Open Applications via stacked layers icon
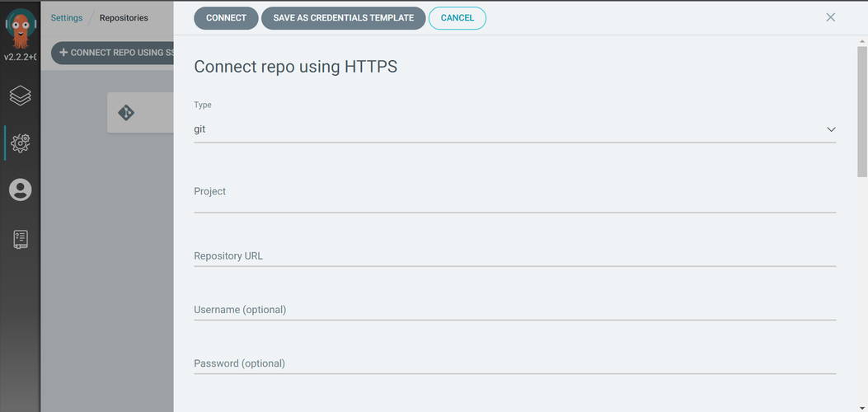Image resolution: width=868 pixels, height=412 pixels. coord(21,96)
